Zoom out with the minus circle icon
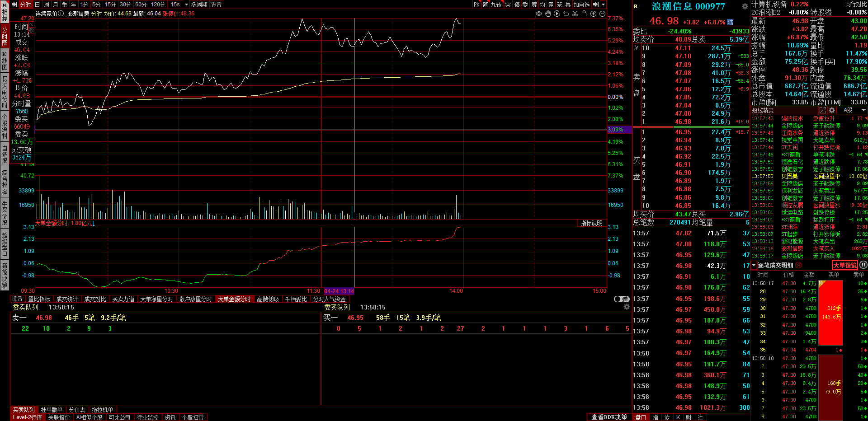 tap(602, 14)
